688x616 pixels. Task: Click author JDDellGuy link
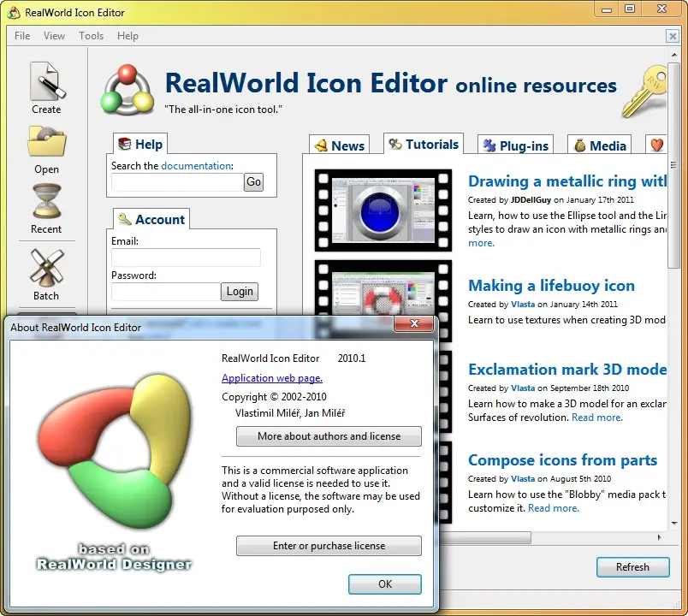(531, 199)
